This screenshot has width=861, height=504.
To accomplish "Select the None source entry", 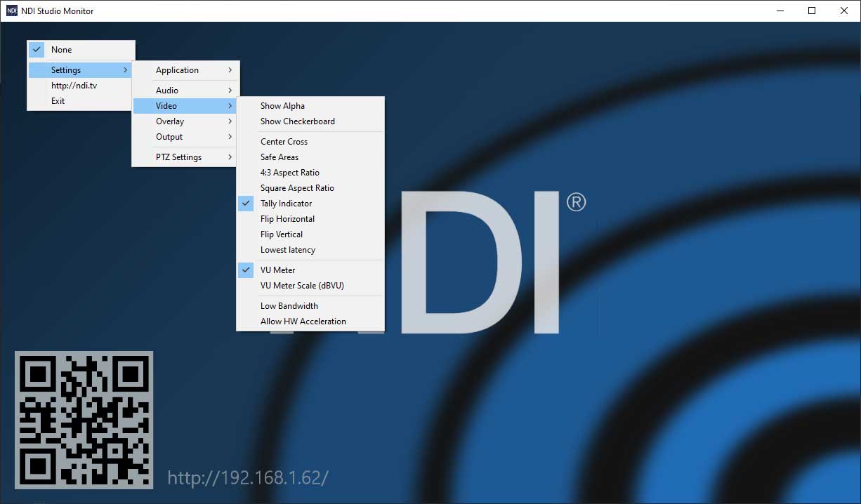I will click(81, 50).
